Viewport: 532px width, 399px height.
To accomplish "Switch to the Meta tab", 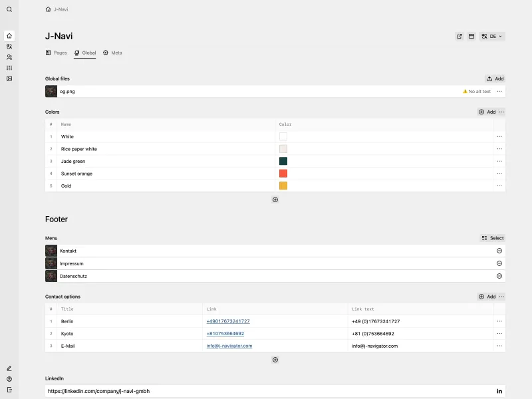I will pos(112,53).
